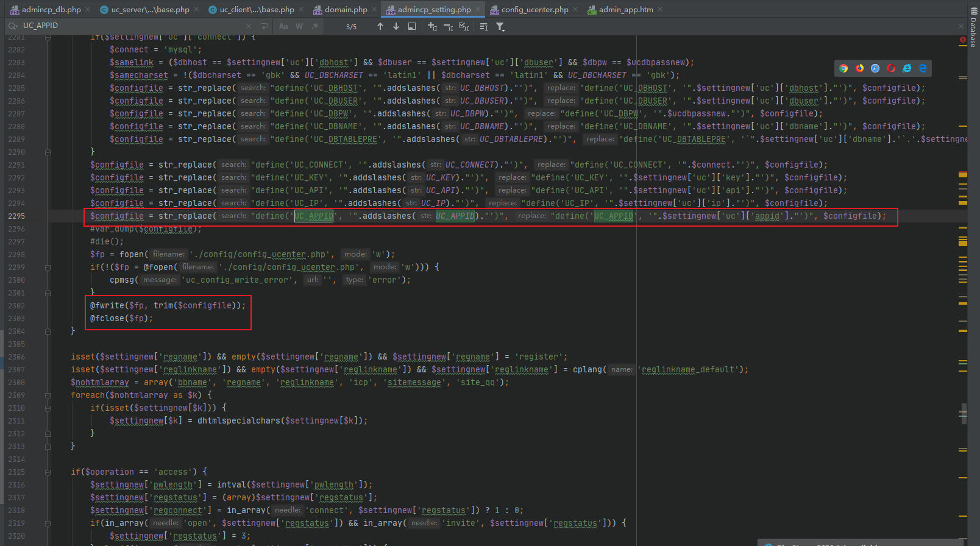This screenshot has height=546, width=980.
Task: Close the admincp_setting.php tab
Action: tap(478, 9)
